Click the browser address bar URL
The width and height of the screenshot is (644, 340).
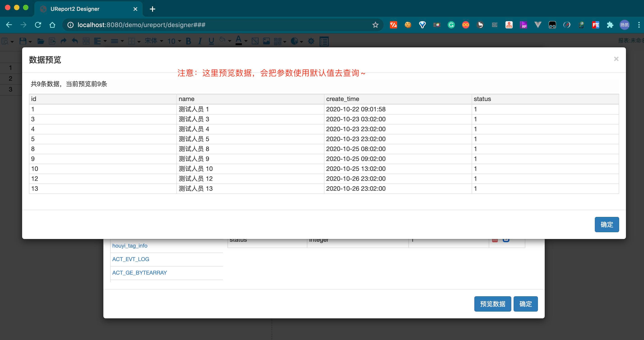coord(141,25)
